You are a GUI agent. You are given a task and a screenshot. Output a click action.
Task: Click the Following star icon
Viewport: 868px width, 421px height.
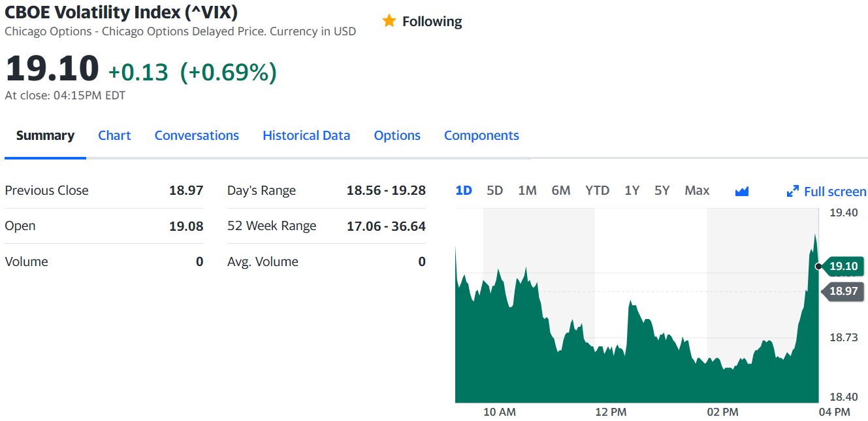[389, 21]
